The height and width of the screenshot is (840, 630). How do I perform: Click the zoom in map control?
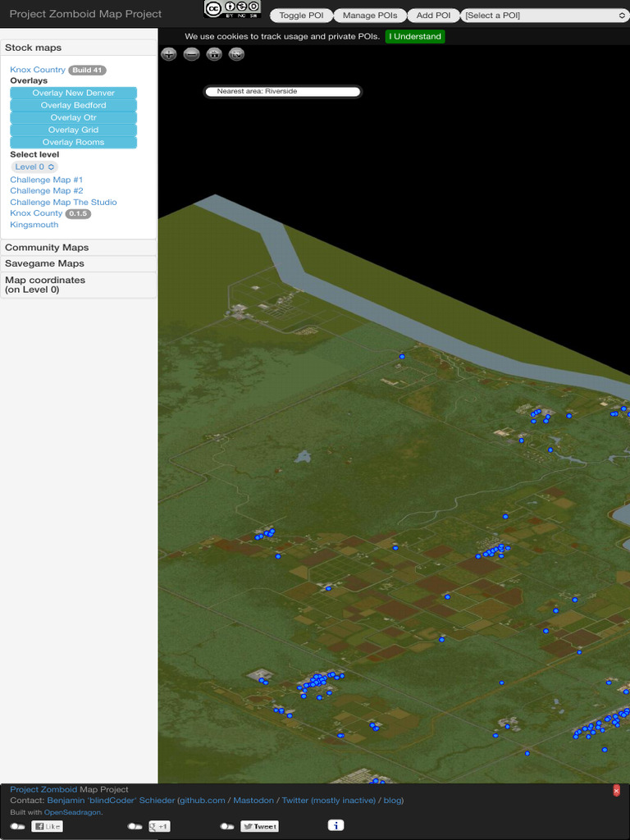(x=169, y=54)
